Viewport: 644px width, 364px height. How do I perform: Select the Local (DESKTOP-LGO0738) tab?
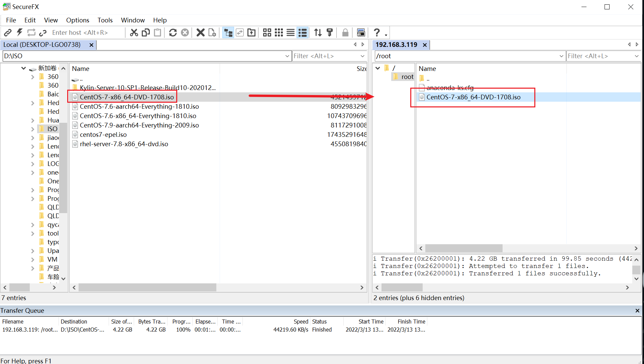pyautogui.click(x=42, y=44)
